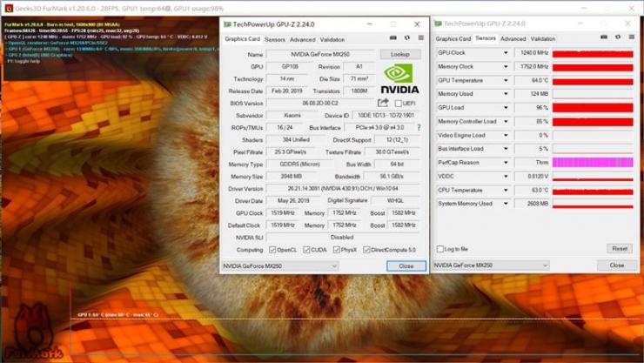Toggle the UEFI checkbox
Viewport: 644px width, 363px height.
[x=398, y=104]
